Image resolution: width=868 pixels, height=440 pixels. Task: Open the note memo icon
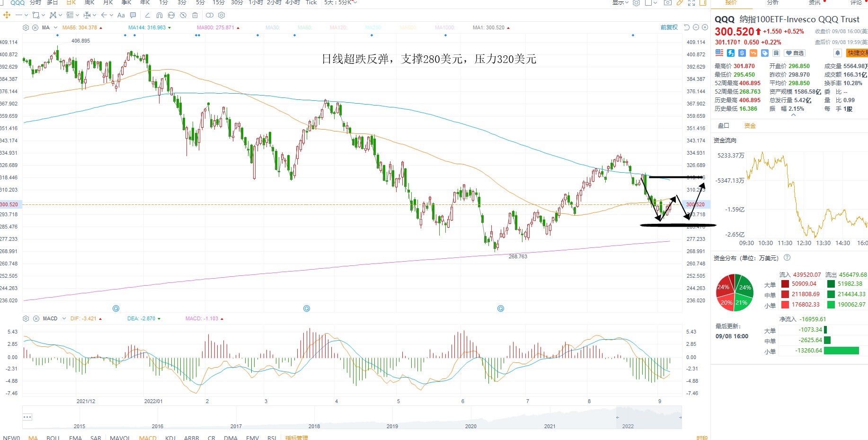776,53
